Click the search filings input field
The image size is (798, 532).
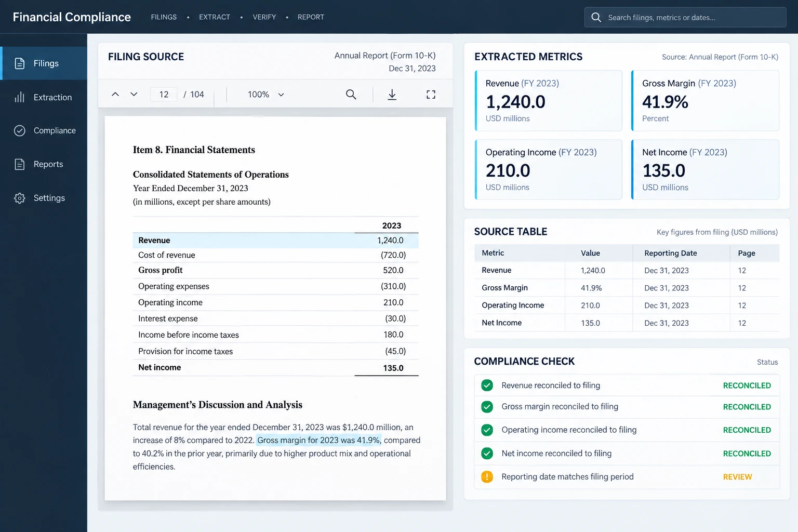(x=685, y=17)
